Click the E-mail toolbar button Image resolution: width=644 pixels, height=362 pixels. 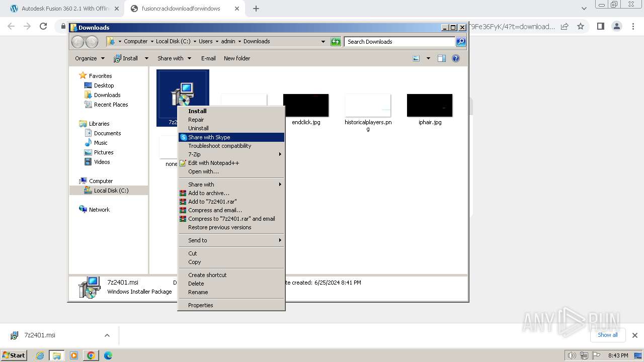pyautogui.click(x=208, y=58)
